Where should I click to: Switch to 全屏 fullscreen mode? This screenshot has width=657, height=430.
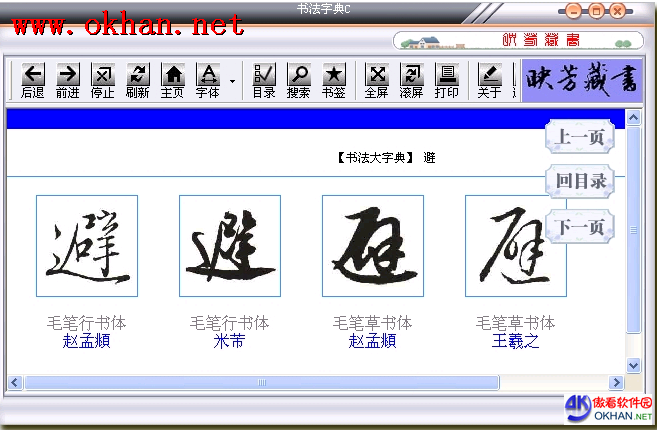(x=377, y=80)
